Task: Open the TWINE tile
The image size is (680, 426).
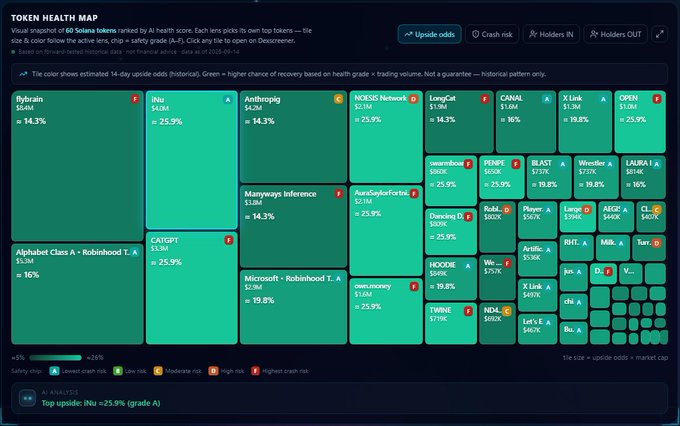Action: (451, 323)
